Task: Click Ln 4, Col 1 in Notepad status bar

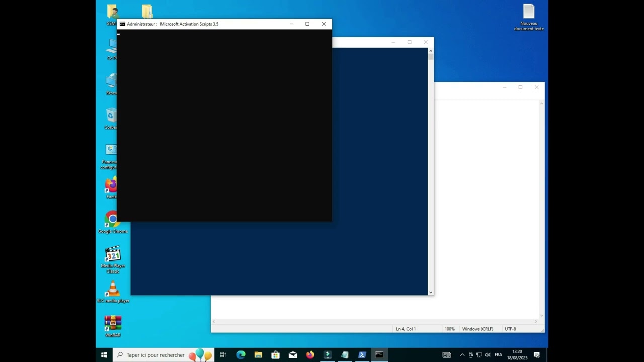Action: pos(406,329)
